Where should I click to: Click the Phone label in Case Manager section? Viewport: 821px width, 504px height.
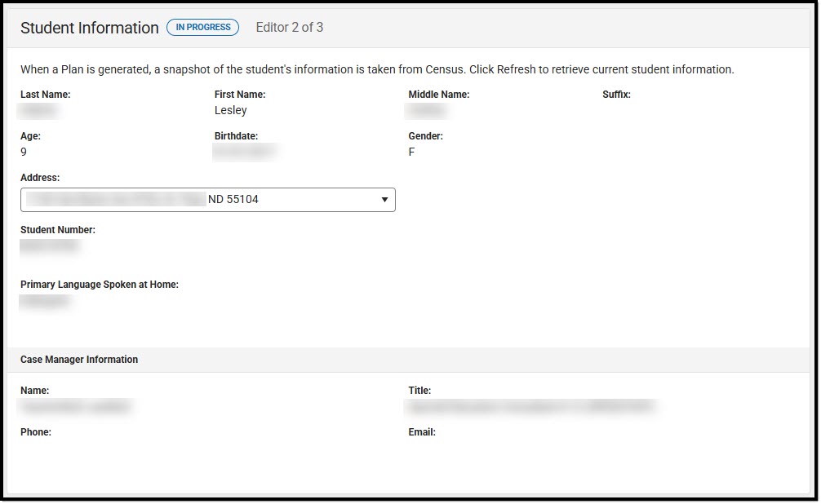click(35, 432)
